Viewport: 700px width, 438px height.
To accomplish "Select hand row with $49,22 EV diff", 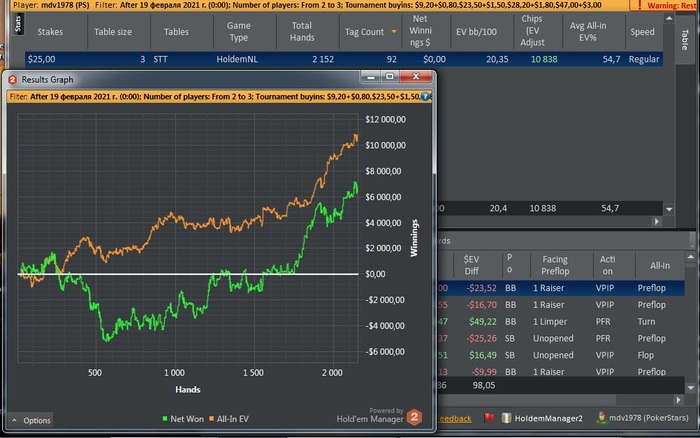I will tap(561, 321).
